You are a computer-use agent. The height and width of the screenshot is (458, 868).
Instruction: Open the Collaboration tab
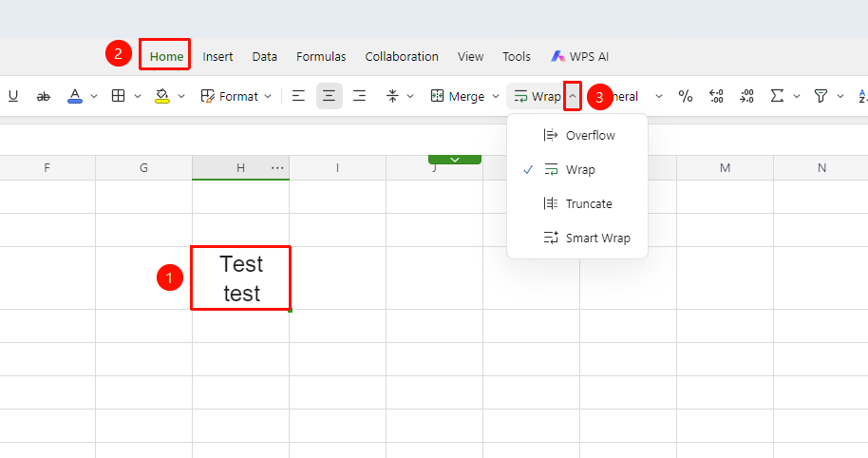pyautogui.click(x=402, y=56)
